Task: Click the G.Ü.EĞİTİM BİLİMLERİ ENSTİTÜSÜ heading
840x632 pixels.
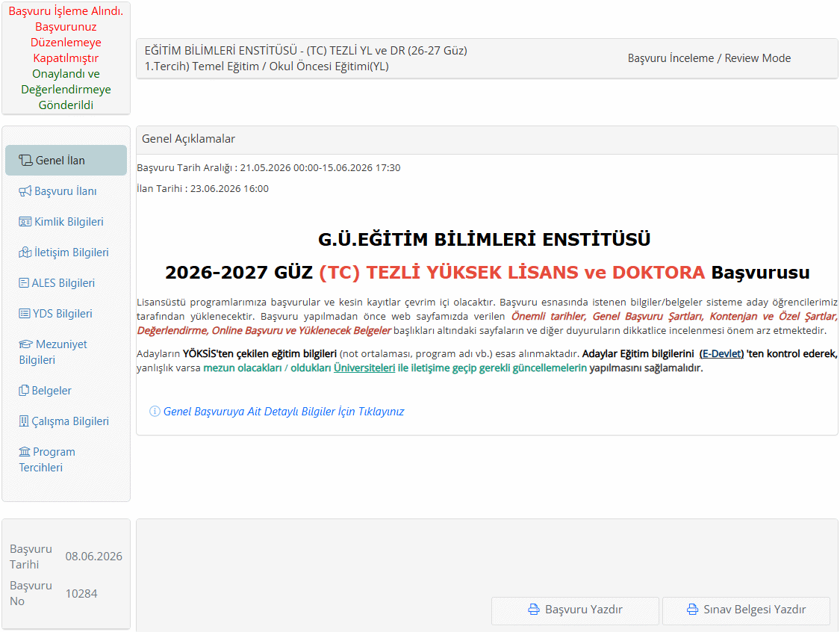Action: click(x=485, y=239)
